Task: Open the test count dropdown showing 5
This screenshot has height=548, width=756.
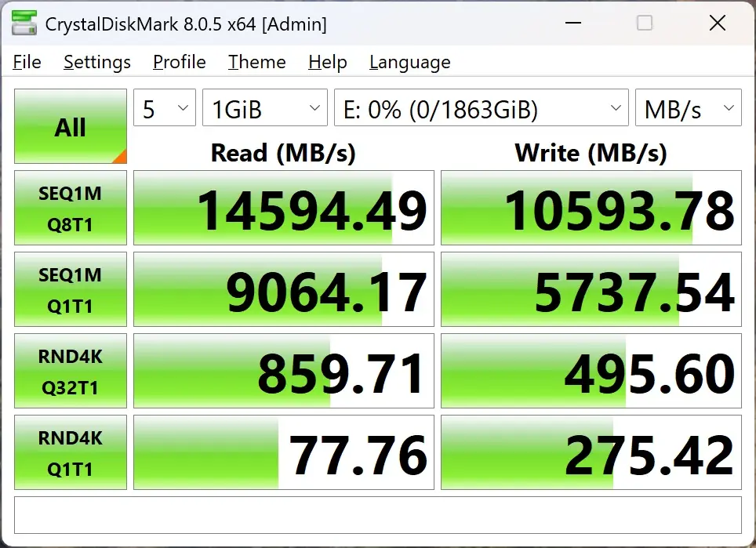Action: (165, 107)
